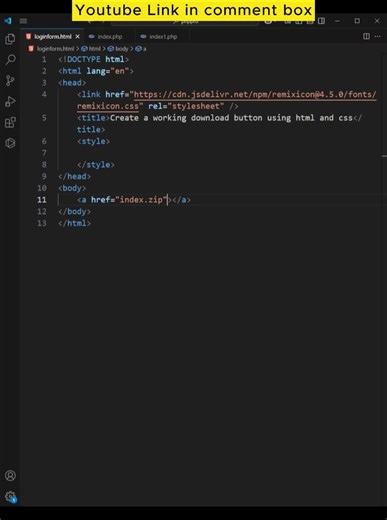Click line number 11 in the gutter
The width and height of the screenshot is (387, 520).
(42, 200)
